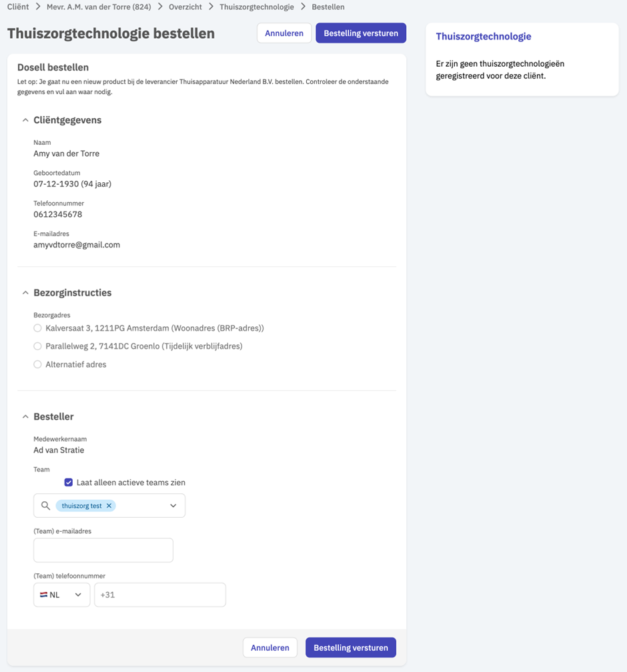Screen dimensions: 627x672
Task: Remove the thuiszorg test team tag
Action: 109,506
